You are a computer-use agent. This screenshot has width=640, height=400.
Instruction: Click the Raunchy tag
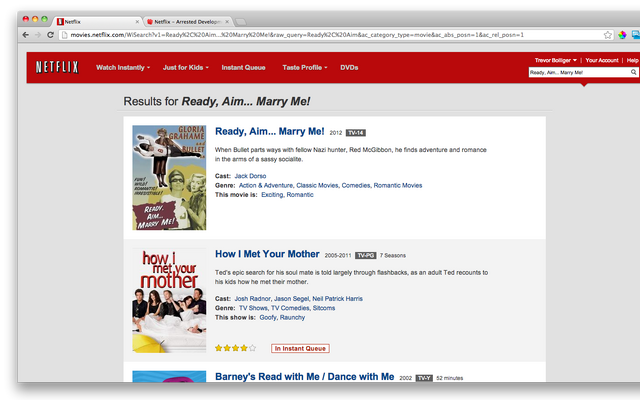(x=292, y=318)
